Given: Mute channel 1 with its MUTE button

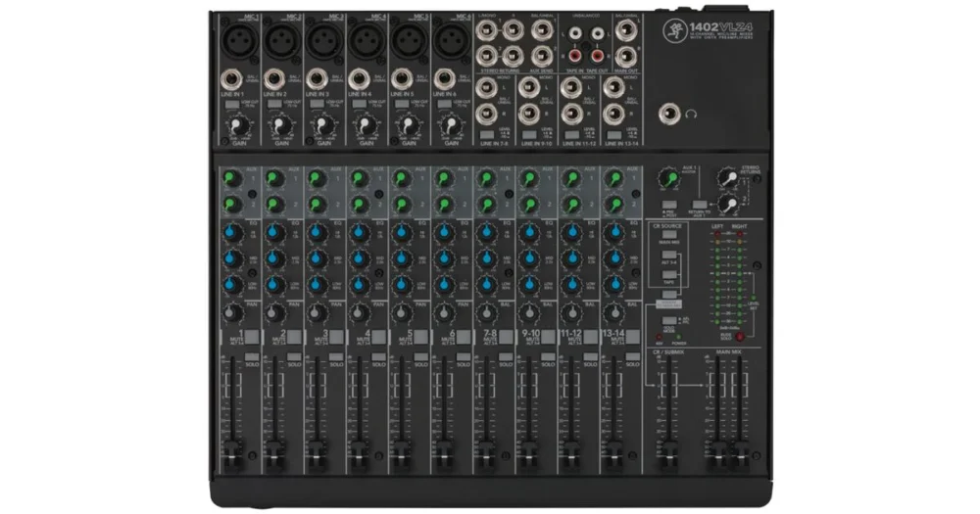Looking at the screenshot, I should pos(250,337).
